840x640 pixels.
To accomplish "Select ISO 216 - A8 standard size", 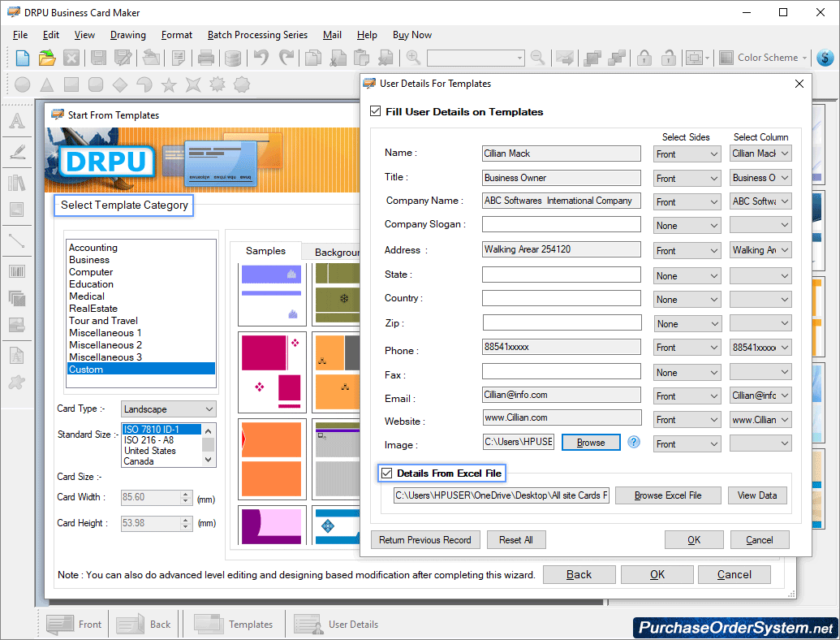I will 149,440.
